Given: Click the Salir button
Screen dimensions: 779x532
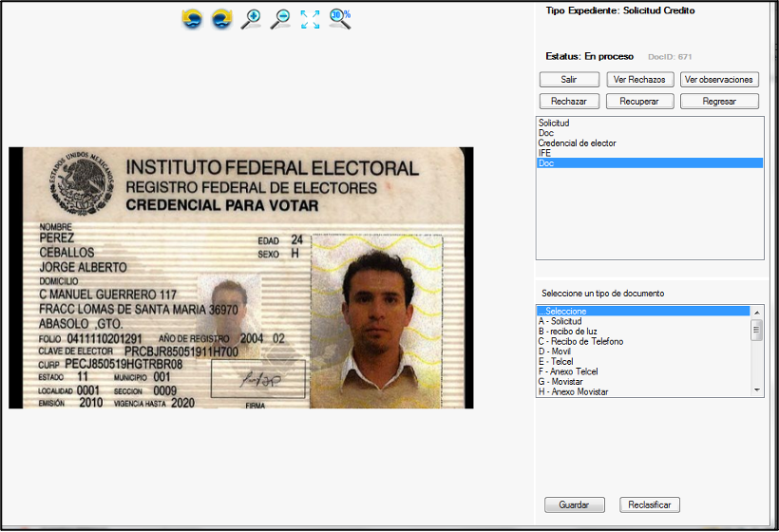Looking at the screenshot, I should (569, 80).
